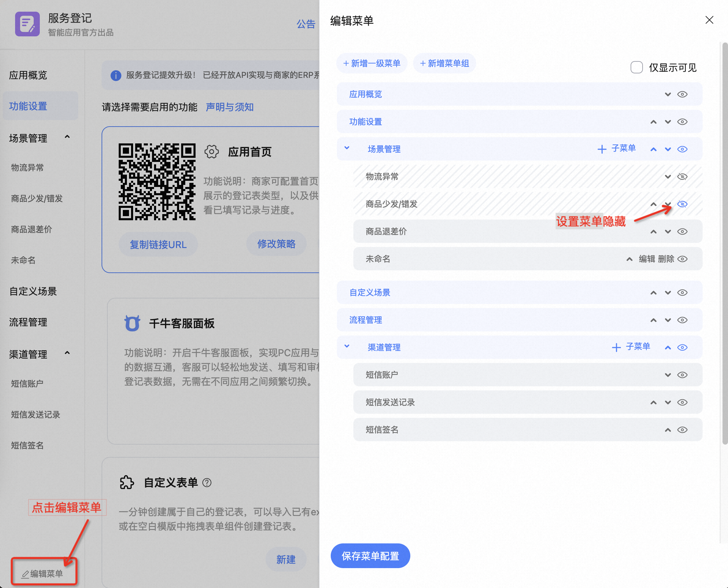Show hidden 物流异常 via crossed eye
This screenshot has height=588, width=728.
682,177
